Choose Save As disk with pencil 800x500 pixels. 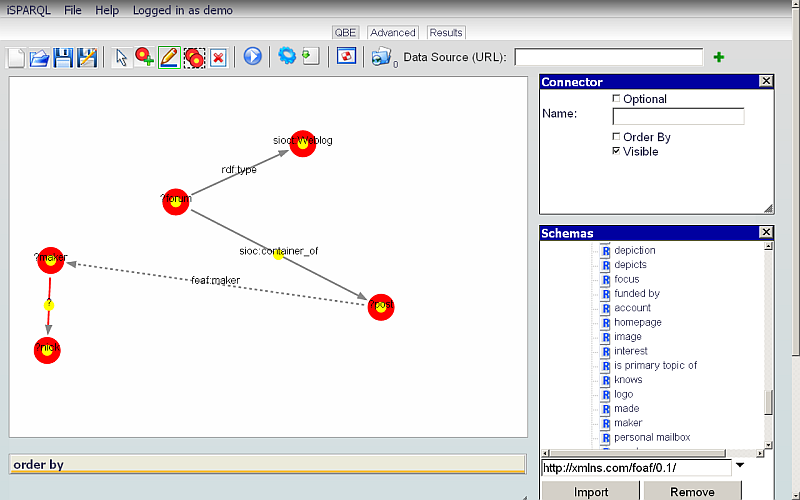[x=87, y=57]
